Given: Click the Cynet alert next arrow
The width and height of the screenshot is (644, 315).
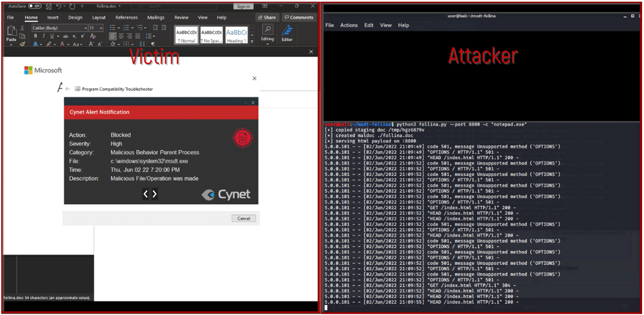Looking at the screenshot, I should 154,194.
